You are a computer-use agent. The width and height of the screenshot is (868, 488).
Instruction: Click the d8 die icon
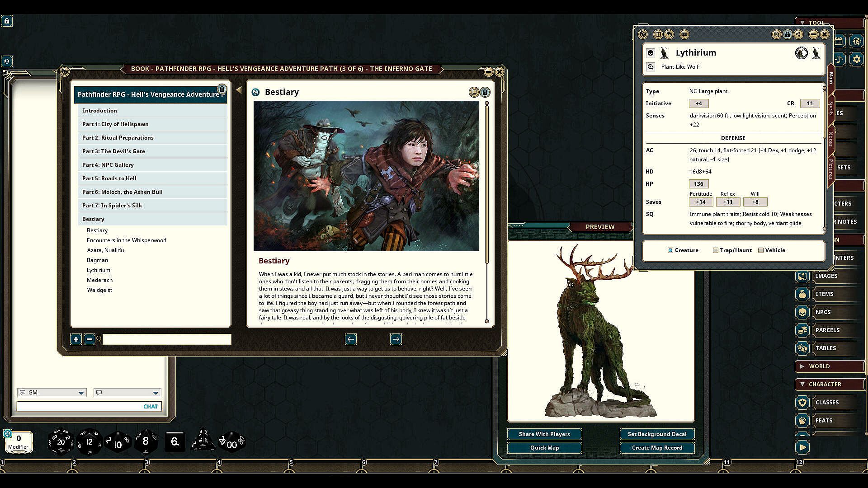pos(146,441)
